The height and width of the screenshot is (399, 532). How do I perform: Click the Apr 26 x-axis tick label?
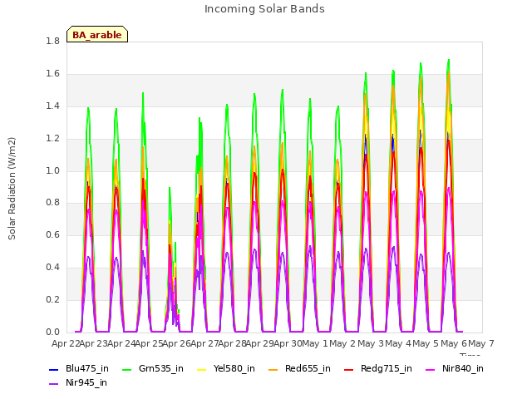tap(176, 343)
